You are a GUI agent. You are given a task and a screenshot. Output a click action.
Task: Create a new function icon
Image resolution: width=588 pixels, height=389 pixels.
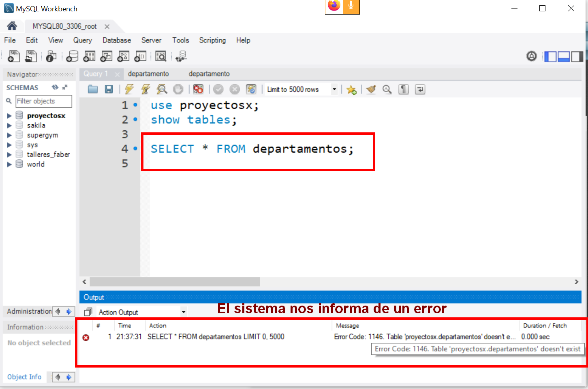tap(140, 56)
